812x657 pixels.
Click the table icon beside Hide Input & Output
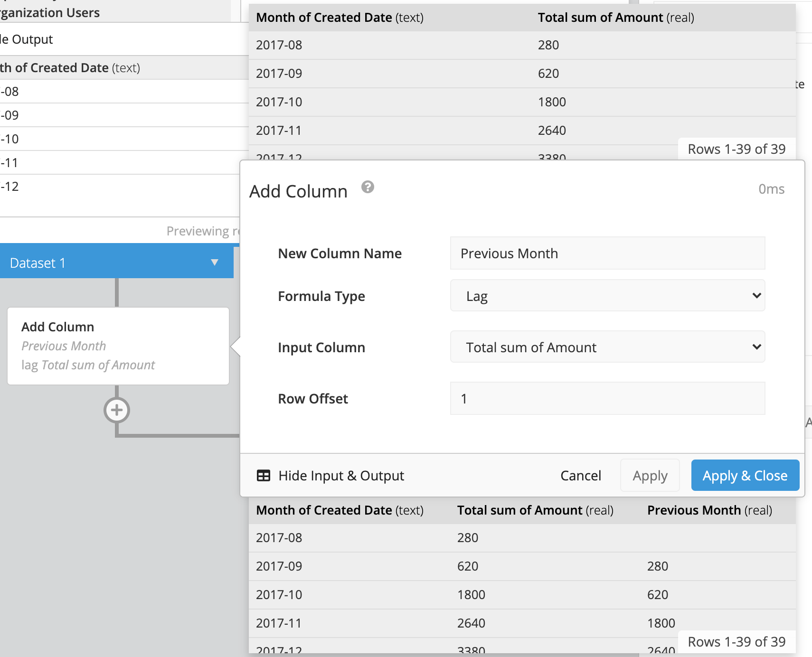click(264, 476)
